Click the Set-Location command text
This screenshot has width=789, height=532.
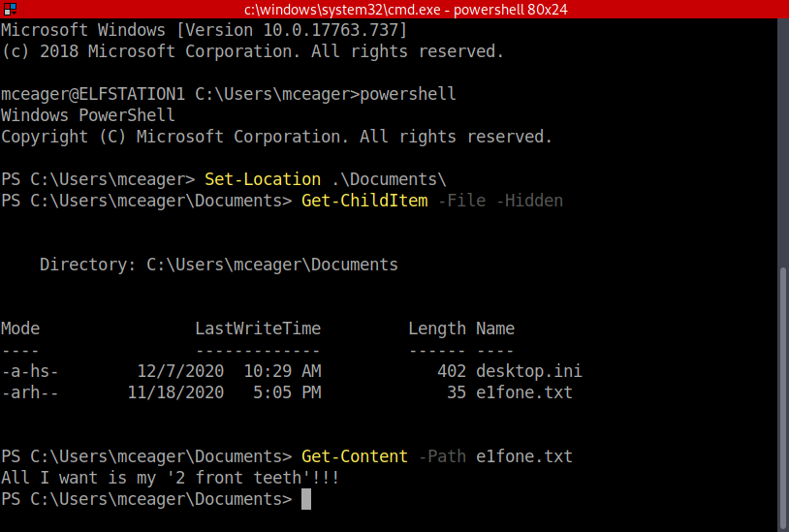(263, 179)
